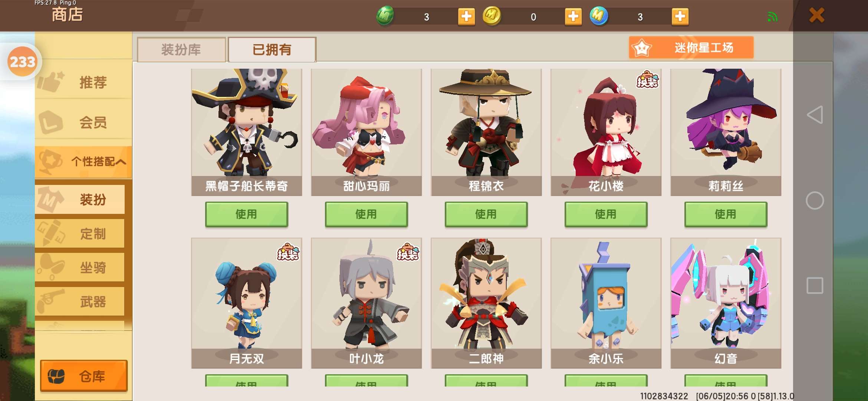868x401 pixels.
Task: Click the 换装 badge on 花小楼
Action: (647, 80)
